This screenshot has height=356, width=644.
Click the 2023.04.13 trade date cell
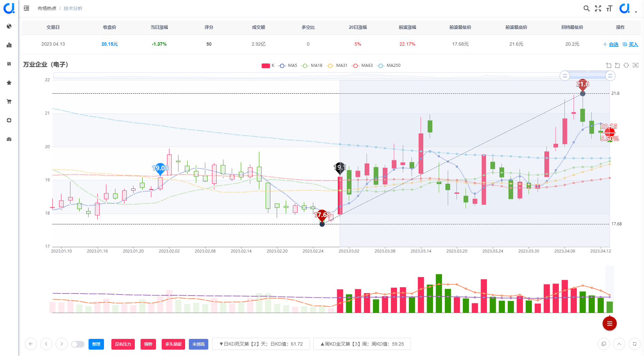[x=53, y=44]
